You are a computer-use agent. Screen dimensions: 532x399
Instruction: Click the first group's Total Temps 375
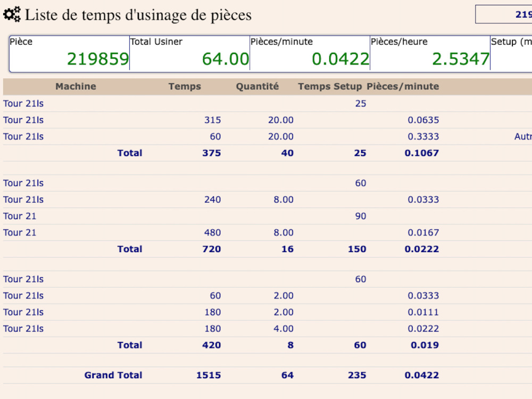pyautogui.click(x=211, y=153)
